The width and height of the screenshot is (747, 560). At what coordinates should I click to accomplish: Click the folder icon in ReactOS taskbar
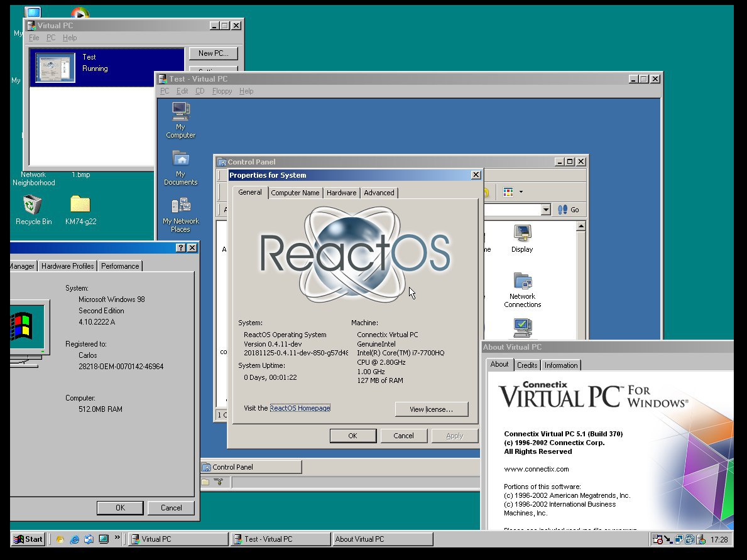click(205, 482)
